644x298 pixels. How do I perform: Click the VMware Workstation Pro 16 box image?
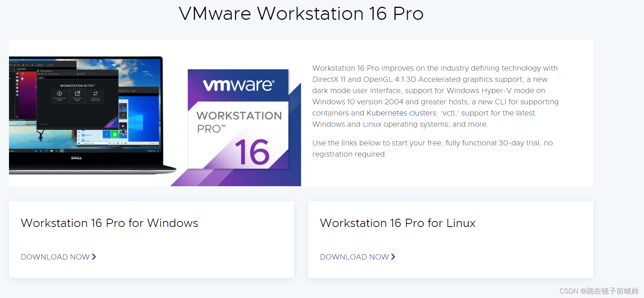click(x=238, y=119)
